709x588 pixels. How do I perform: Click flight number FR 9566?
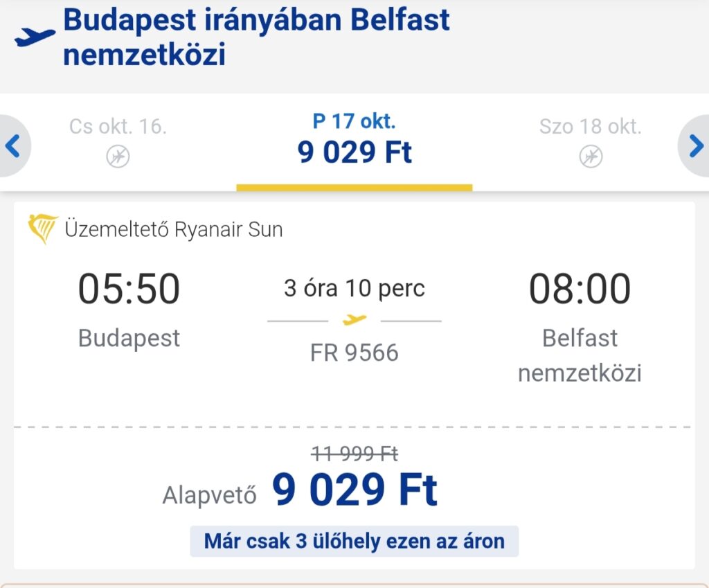point(354,353)
